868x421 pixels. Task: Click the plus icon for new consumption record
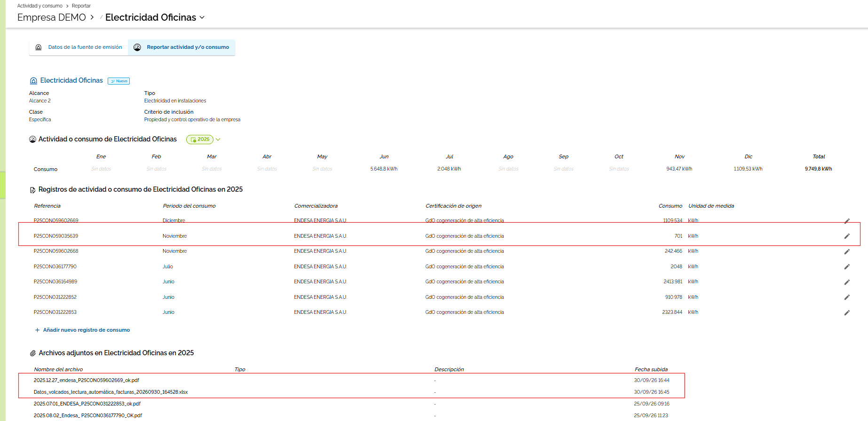37,330
